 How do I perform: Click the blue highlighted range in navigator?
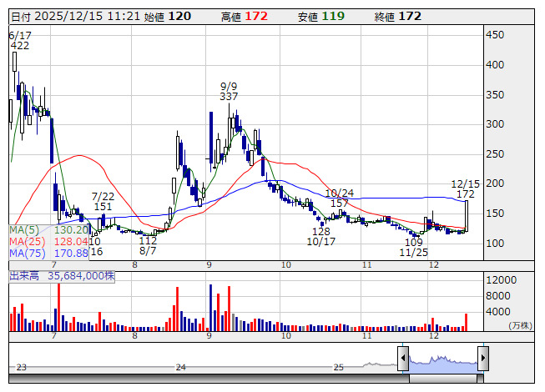tap(443, 360)
